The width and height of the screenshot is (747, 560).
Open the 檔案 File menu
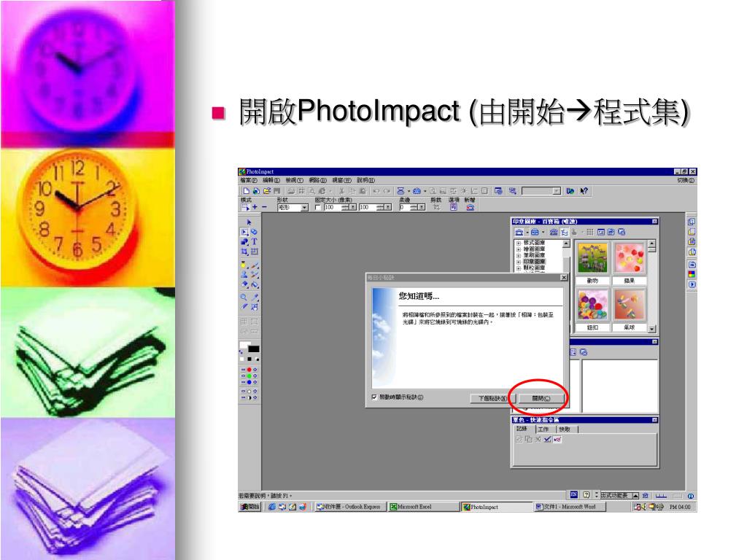pyautogui.click(x=249, y=181)
